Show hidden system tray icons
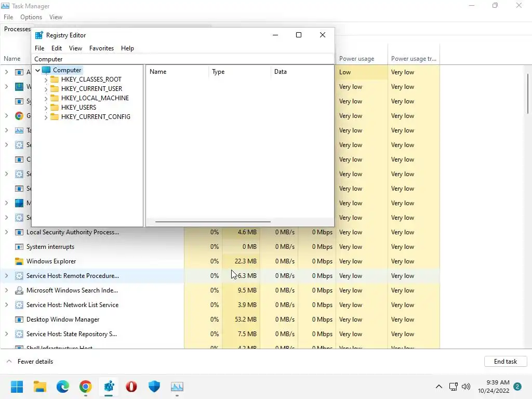 pyautogui.click(x=438, y=387)
